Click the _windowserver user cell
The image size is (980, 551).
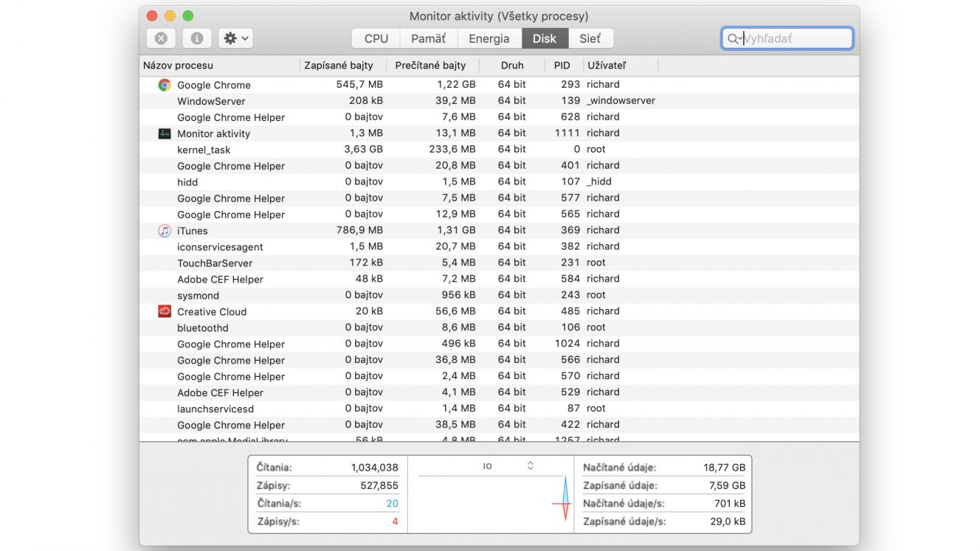621,100
